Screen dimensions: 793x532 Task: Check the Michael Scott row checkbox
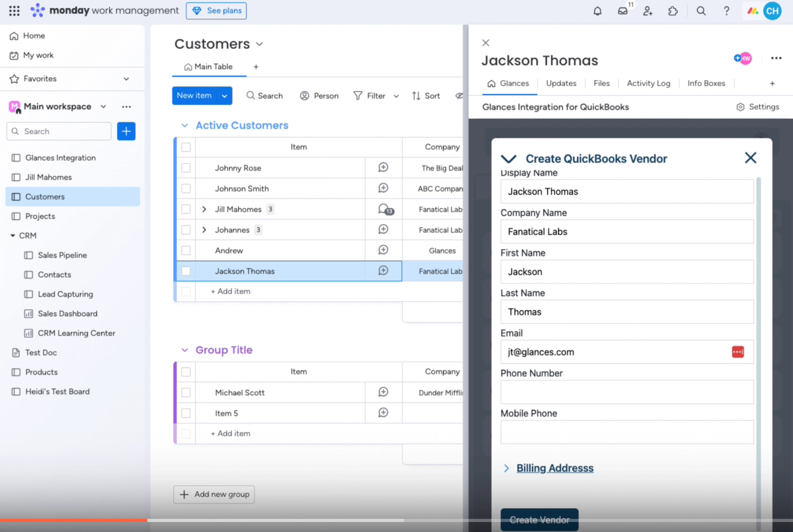(186, 393)
